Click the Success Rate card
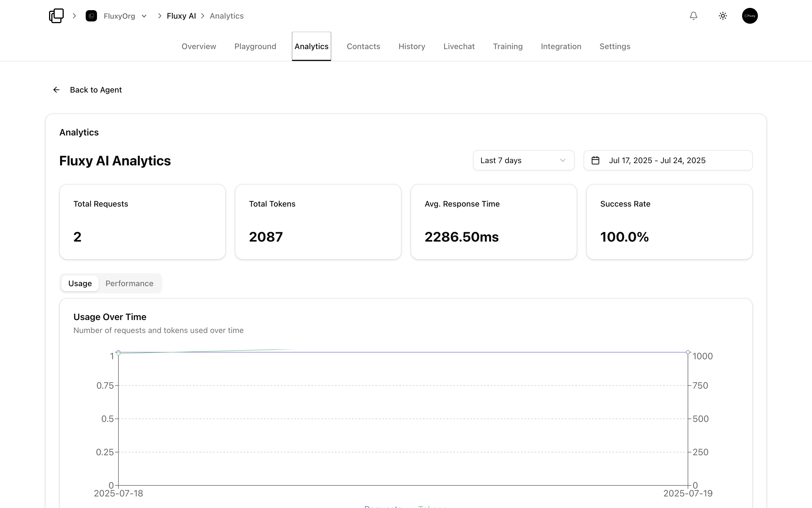This screenshot has width=812, height=508. (669, 222)
